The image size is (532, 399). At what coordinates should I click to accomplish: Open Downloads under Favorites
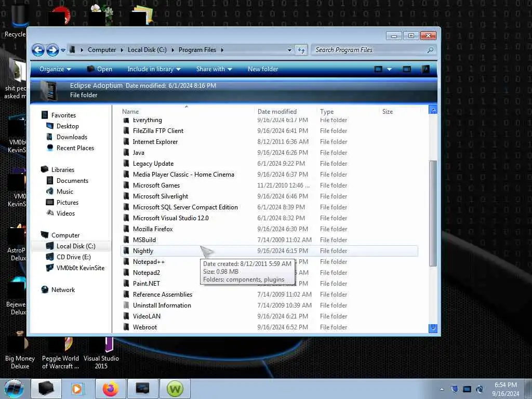coord(72,137)
